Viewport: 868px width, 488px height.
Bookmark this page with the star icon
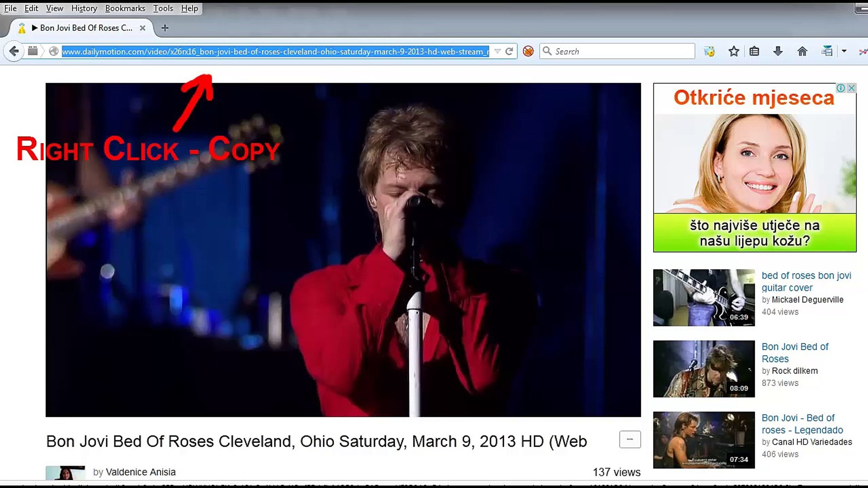click(x=733, y=51)
